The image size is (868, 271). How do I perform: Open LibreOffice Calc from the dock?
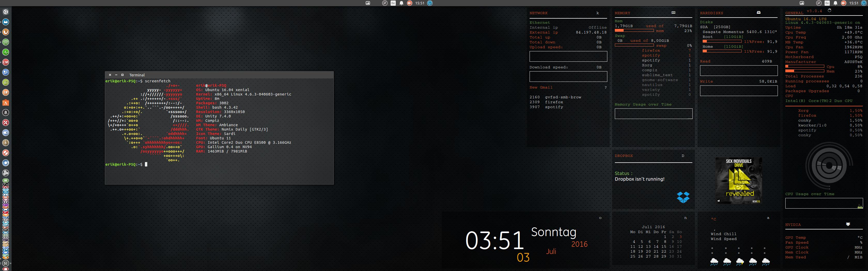(6, 83)
